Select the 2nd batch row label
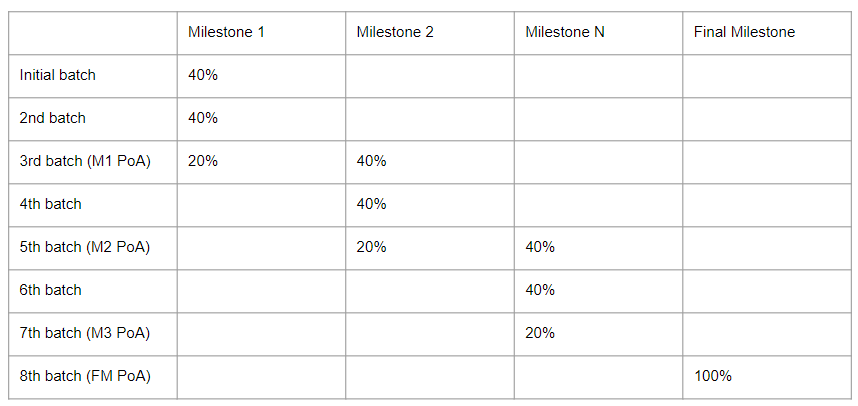Image resolution: width=858 pixels, height=406 pixels. [53, 118]
